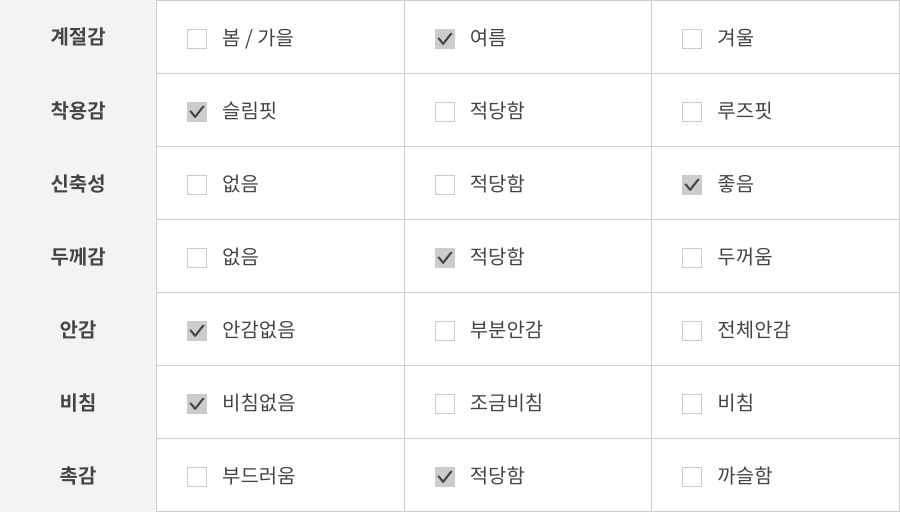Screen dimensions: 900x512
Task: Check 없음 in the 신축성 row
Action: [197, 185]
